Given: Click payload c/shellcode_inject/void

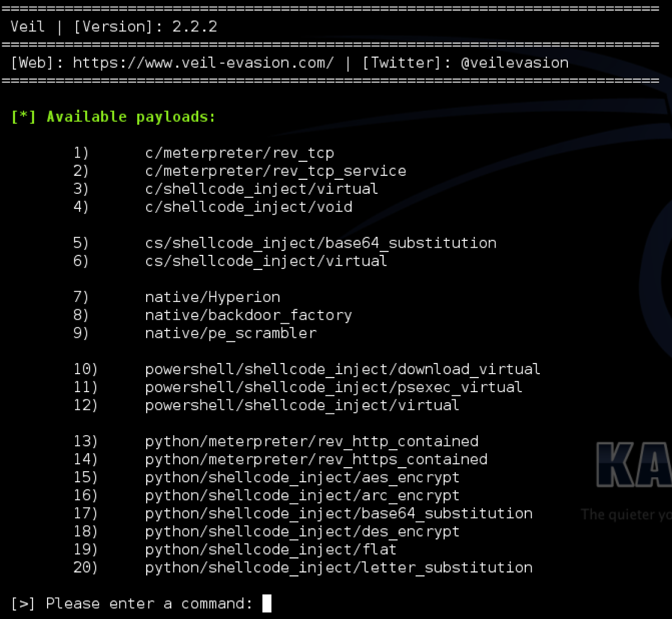Looking at the screenshot, I should pyautogui.click(x=249, y=207).
